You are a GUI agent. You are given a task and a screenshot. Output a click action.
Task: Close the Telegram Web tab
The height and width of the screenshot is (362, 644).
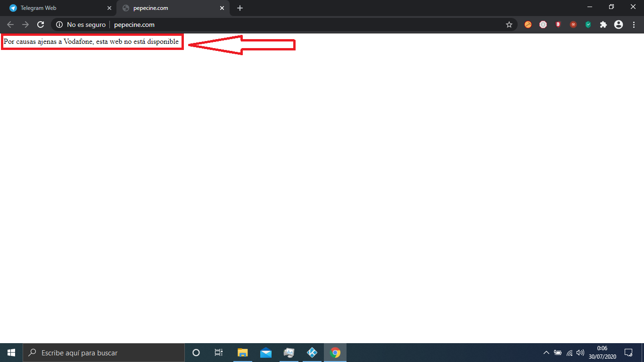click(109, 8)
